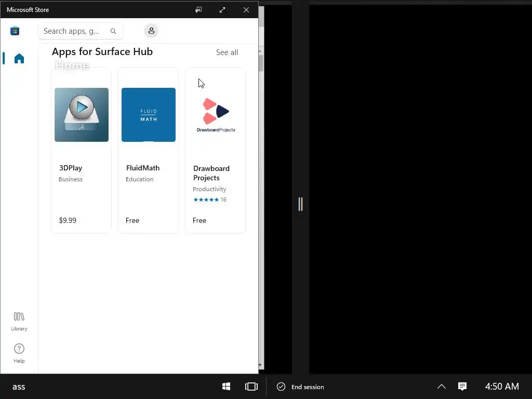Open the 3DPlay app thumbnail
This screenshot has width=532, height=399.
coord(82,115)
